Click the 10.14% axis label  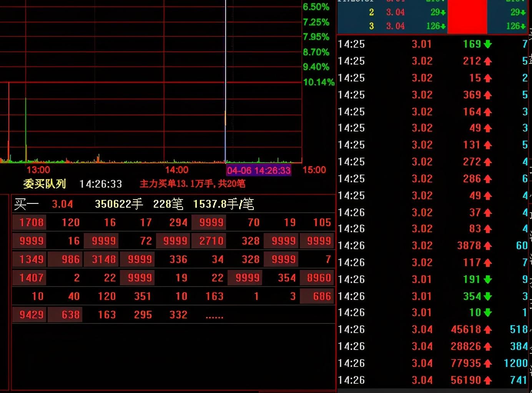tap(319, 82)
